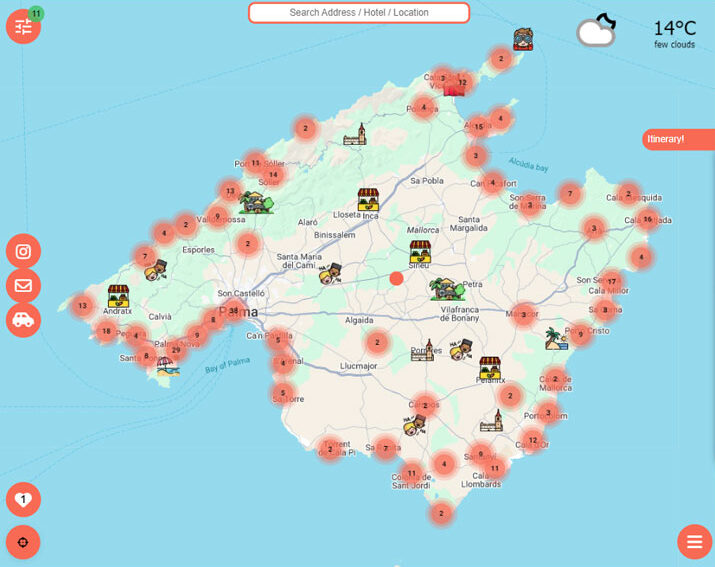715x567 pixels.
Task: Open the Instagram link button
Action: click(23, 251)
